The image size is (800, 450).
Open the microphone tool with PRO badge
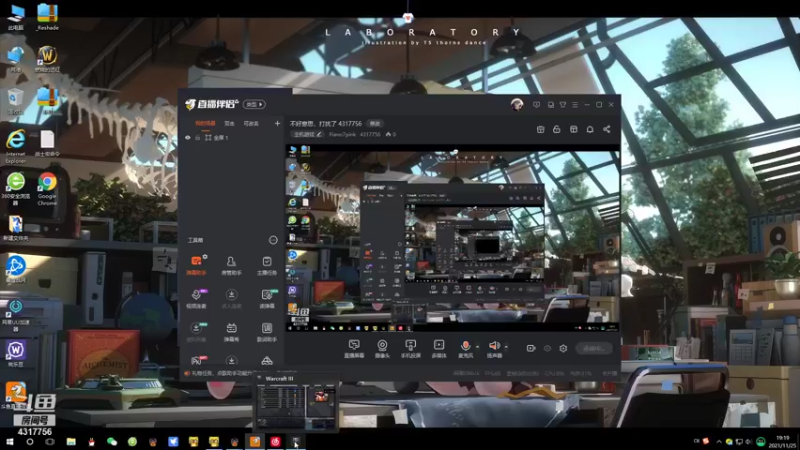tap(196, 298)
